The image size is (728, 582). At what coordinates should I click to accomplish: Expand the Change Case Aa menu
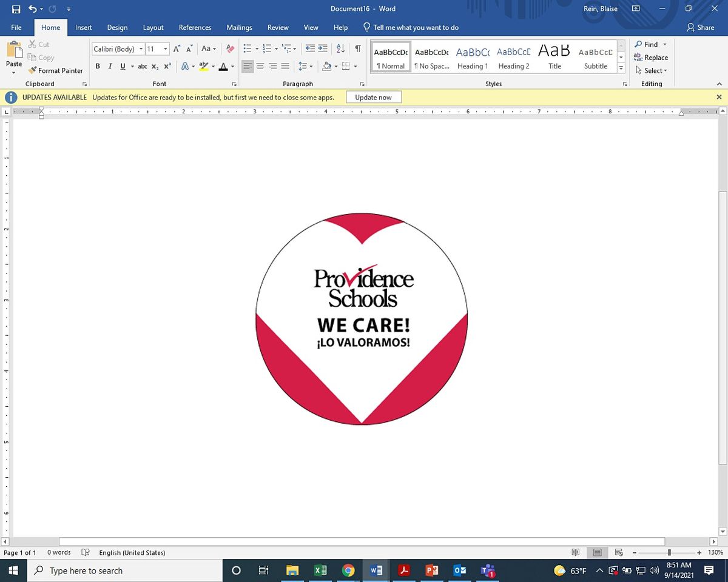(x=209, y=48)
